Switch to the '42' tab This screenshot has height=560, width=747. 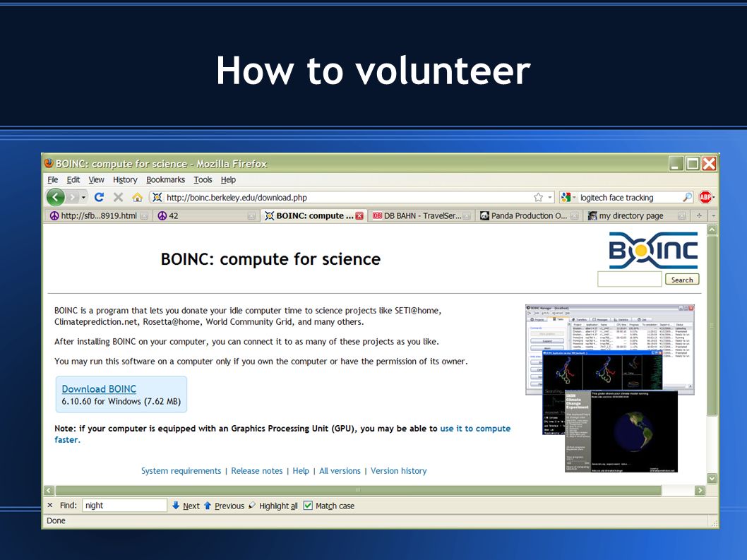point(205,216)
